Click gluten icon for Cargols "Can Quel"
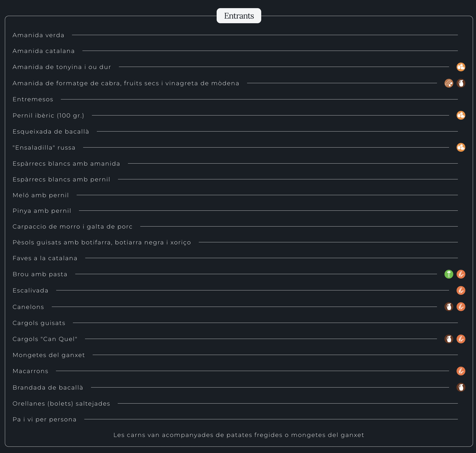 (460, 339)
